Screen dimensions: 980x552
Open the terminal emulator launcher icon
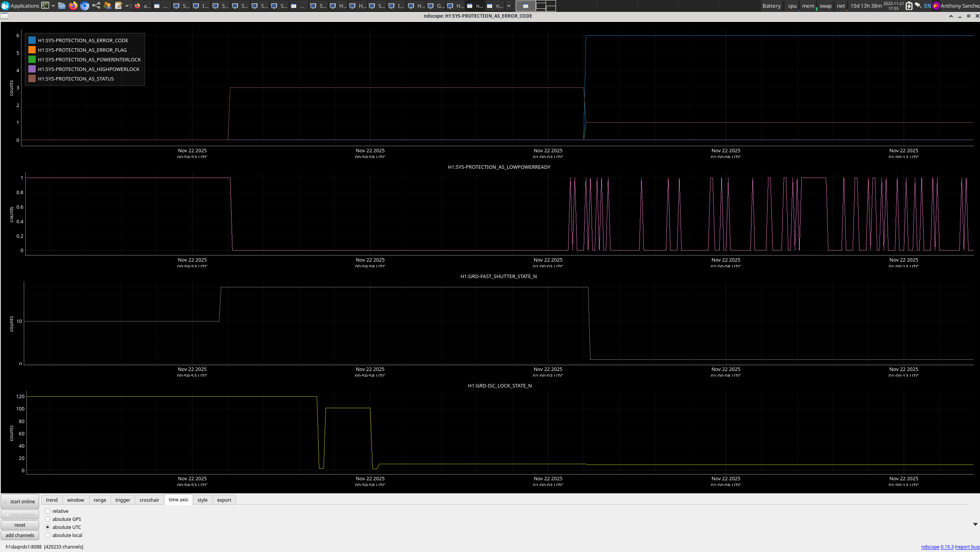45,5
